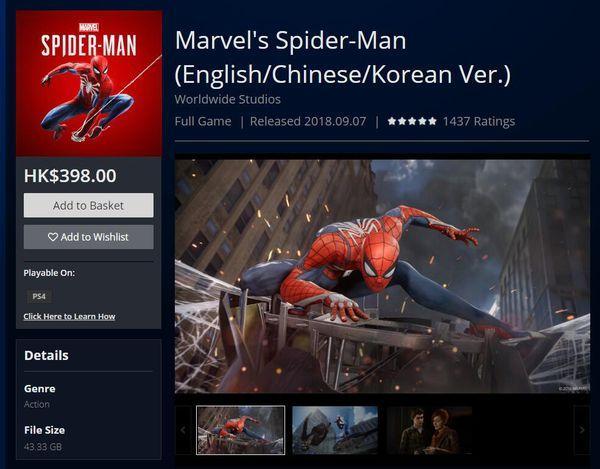
Task: Click the HK$398.00 price label
Action: pyautogui.click(x=70, y=176)
